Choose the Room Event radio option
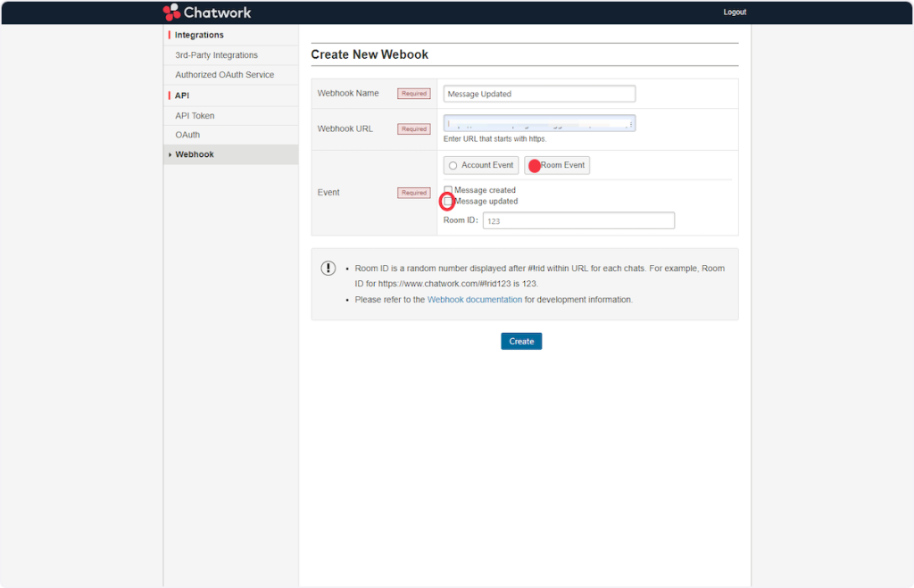 (x=535, y=166)
